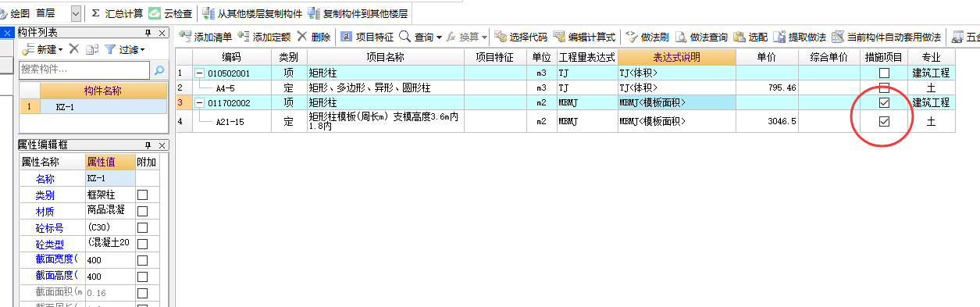980x307 pixels.
Task: Click the search magnifier beside 搜索构件 box
Action: [159, 70]
